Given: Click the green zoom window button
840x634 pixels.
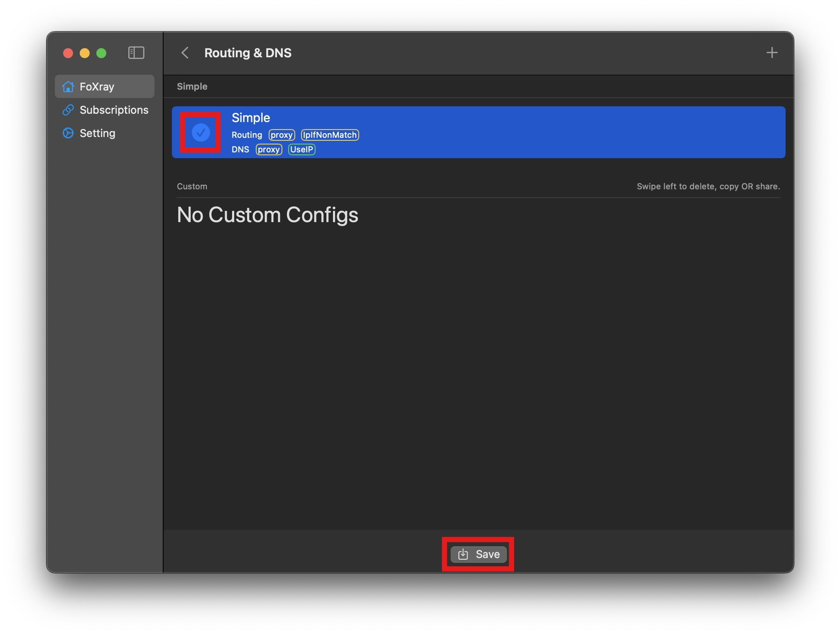Looking at the screenshot, I should 101,53.
